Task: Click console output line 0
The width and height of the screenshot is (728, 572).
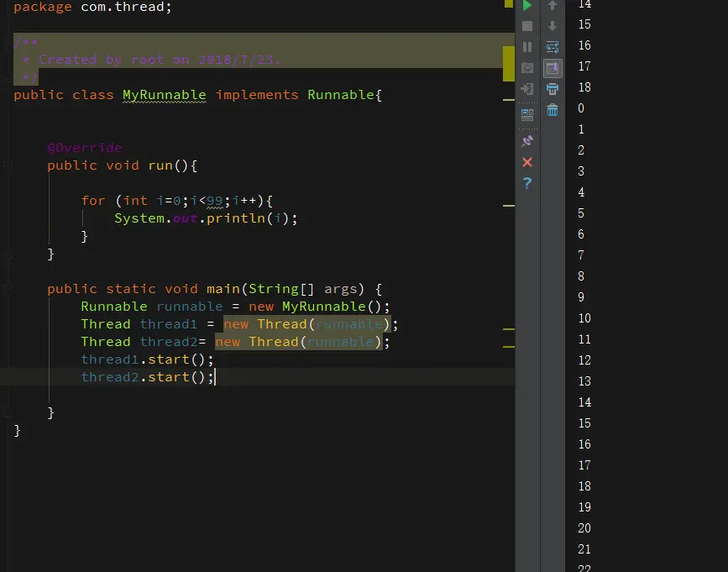Action: click(581, 108)
